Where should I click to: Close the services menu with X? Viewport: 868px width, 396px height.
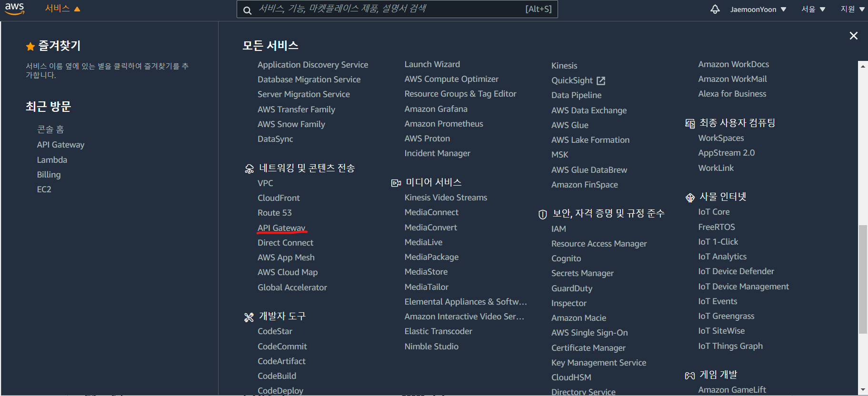(x=853, y=36)
